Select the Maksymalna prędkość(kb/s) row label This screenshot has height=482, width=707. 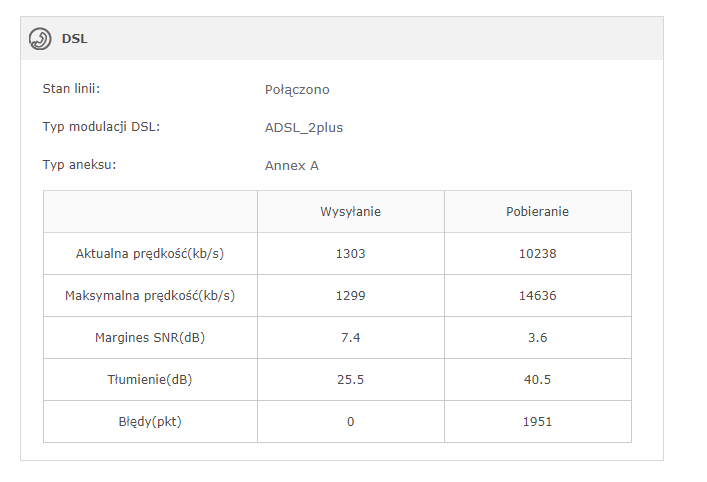pyautogui.click(x=150, y=296)
